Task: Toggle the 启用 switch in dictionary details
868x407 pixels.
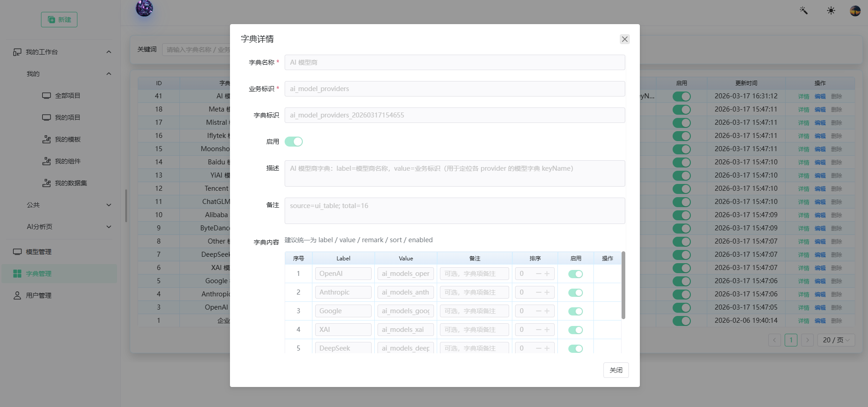Action: pos(294,142)
